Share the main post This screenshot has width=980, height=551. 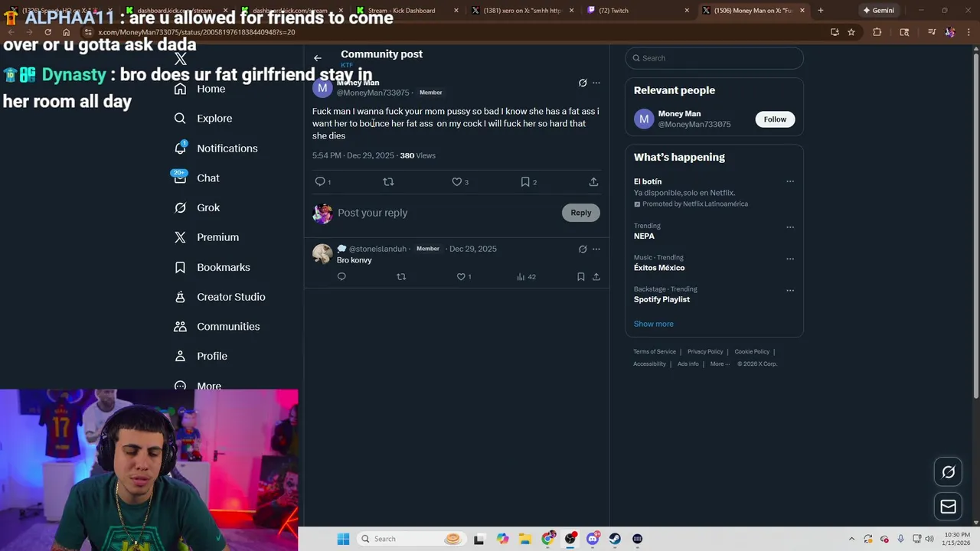coord(593,181)
